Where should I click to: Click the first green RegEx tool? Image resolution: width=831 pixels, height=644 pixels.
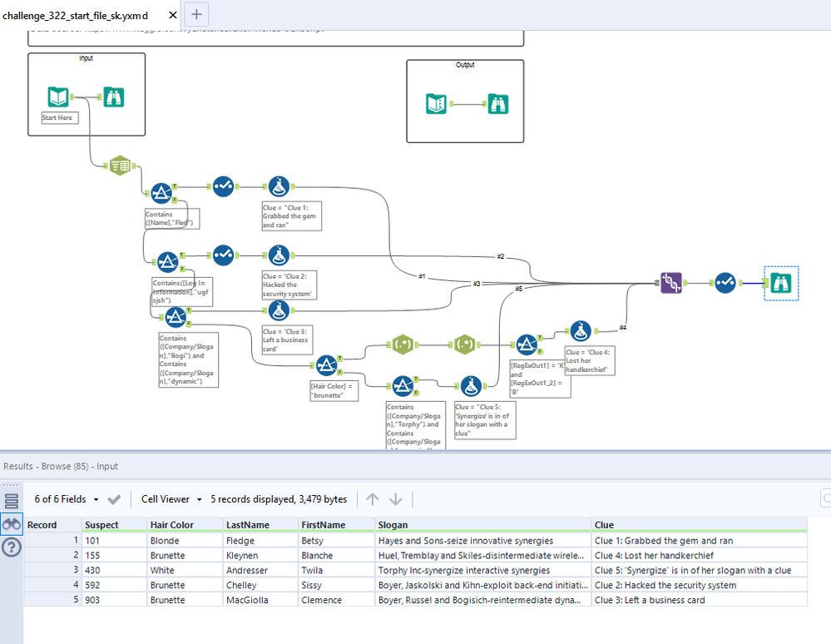403,344
